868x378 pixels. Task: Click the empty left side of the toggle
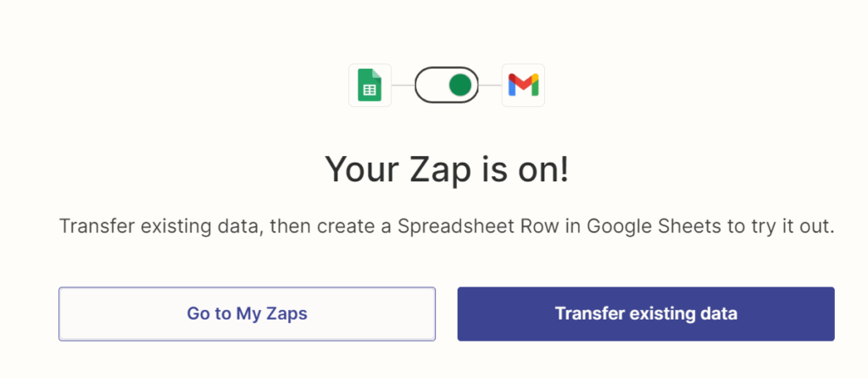pos(431,85)
